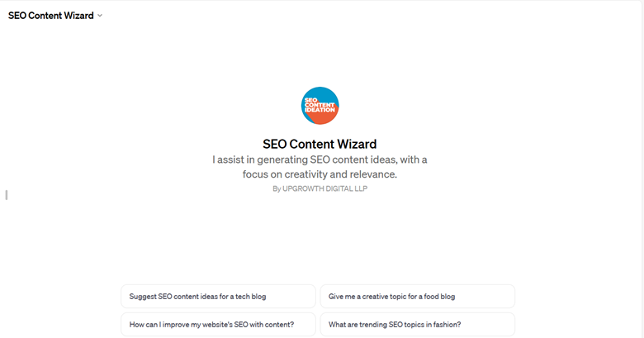The height and width of the screenshot is (338, 644).
Task: Click the centered 'SEO Content Wizard' heading
Action: pos(320,144)
